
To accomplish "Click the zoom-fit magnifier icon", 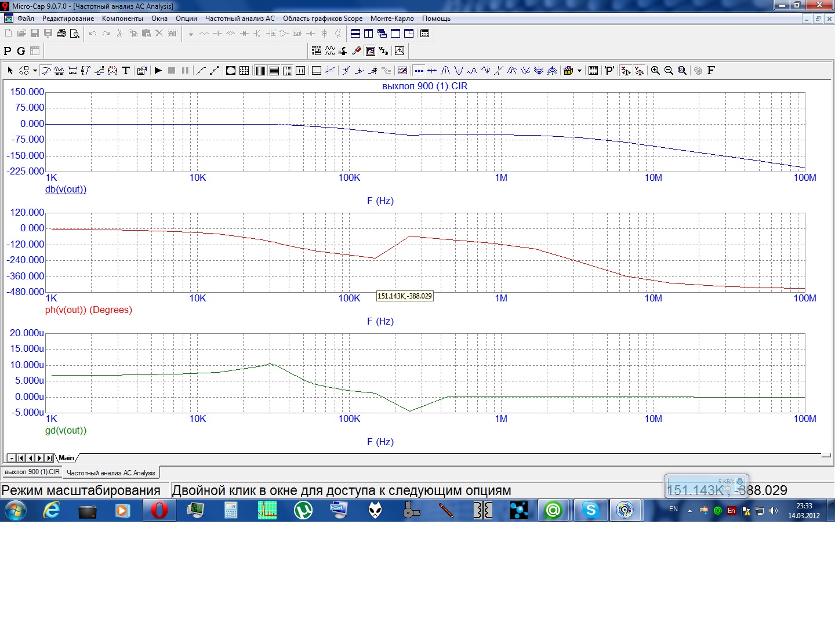I will (682, 71).
